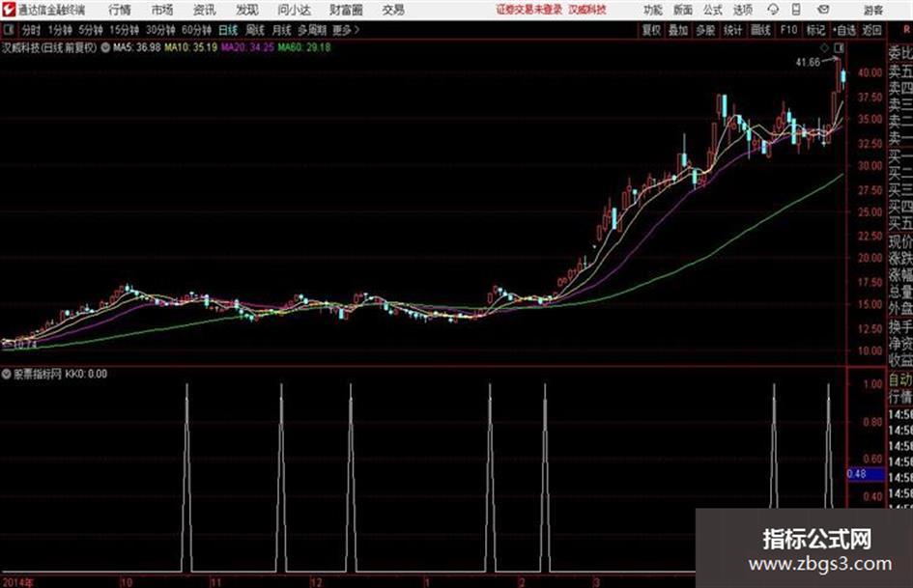Expand the 股票指标网 sub-chart indicator dropdown
The height and width of the screenshot is (588, 913).
tap(7, 374)
